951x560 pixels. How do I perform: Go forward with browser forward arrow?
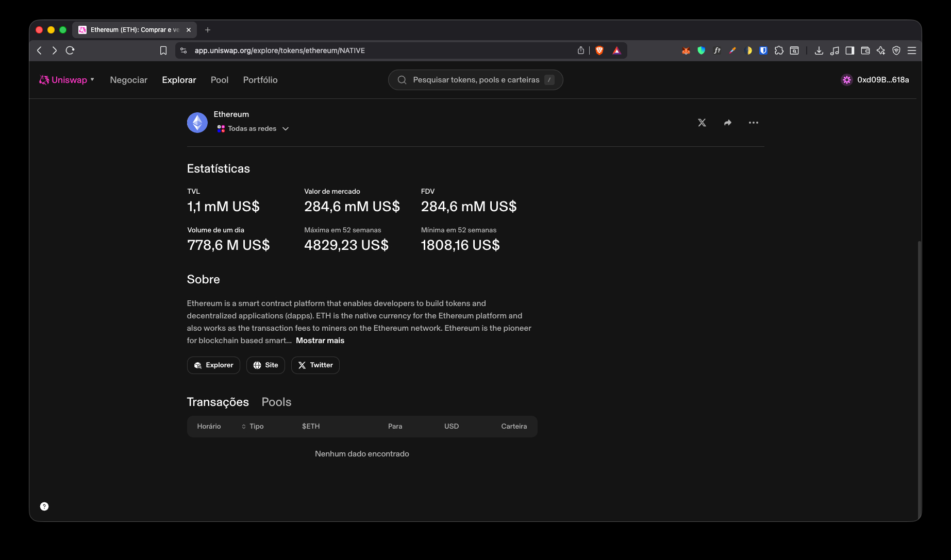pos(55,50)
